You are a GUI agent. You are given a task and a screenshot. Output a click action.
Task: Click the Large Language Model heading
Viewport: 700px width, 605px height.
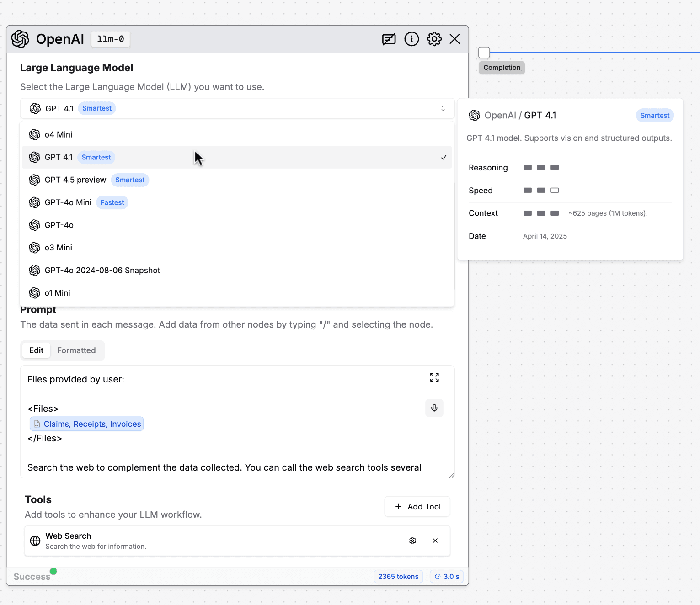coord(76,68)
